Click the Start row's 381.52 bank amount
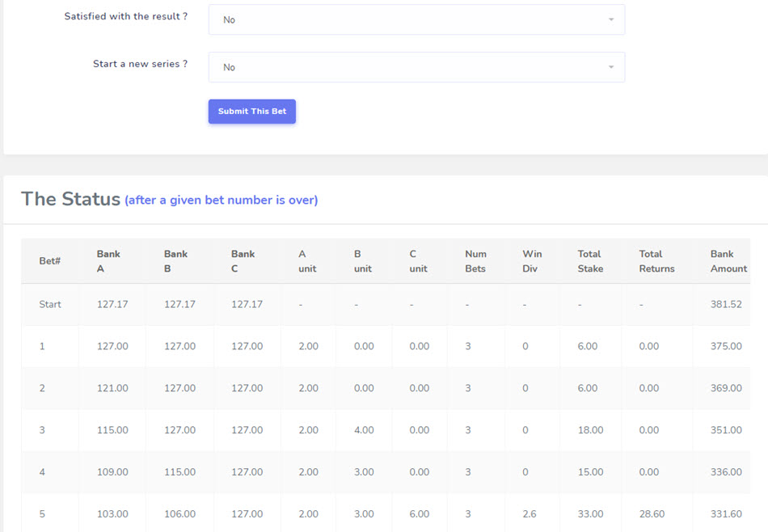 [726, 305]
